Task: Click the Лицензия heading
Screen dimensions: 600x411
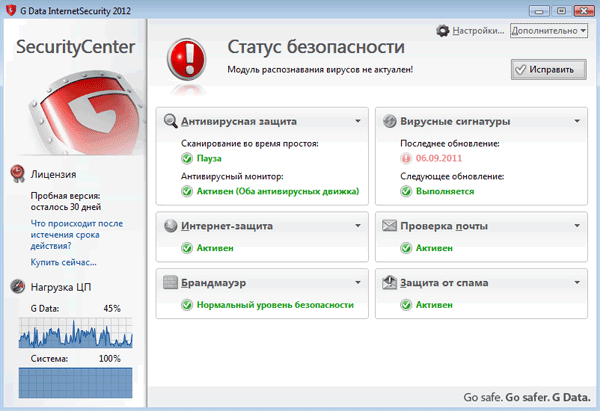Action: [54, 175]
